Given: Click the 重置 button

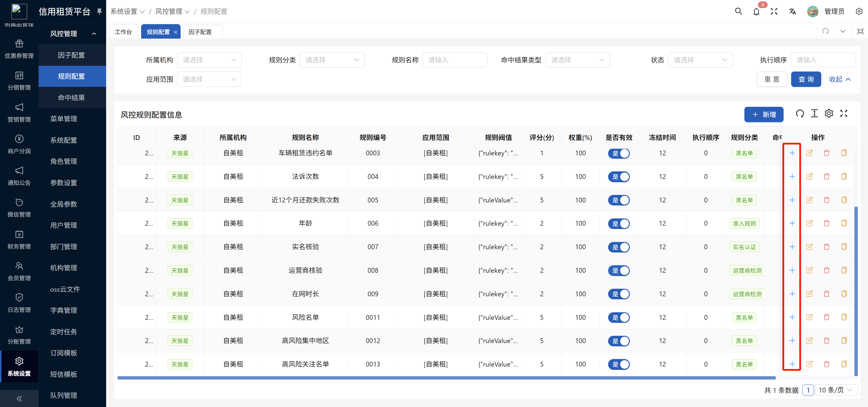Looking at the screenshot, I should (772, 79).
